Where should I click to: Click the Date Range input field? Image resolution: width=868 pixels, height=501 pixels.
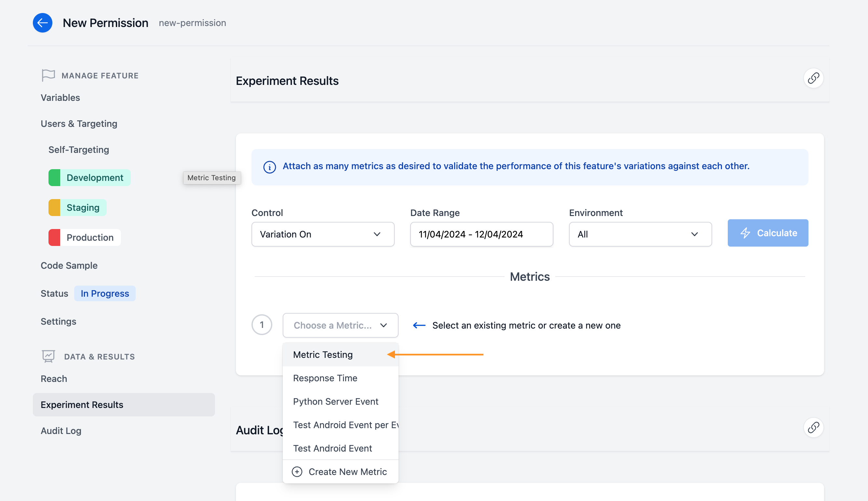tap(481, 234)
